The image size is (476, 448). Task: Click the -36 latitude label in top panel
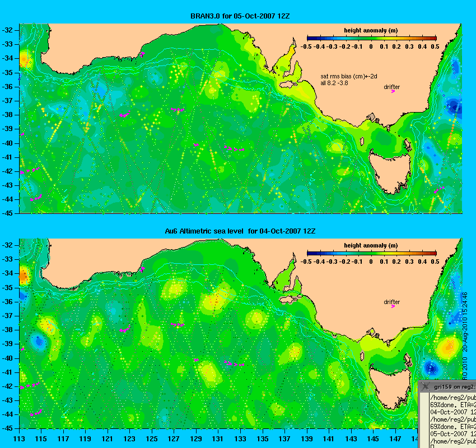(x=8, y=86)
